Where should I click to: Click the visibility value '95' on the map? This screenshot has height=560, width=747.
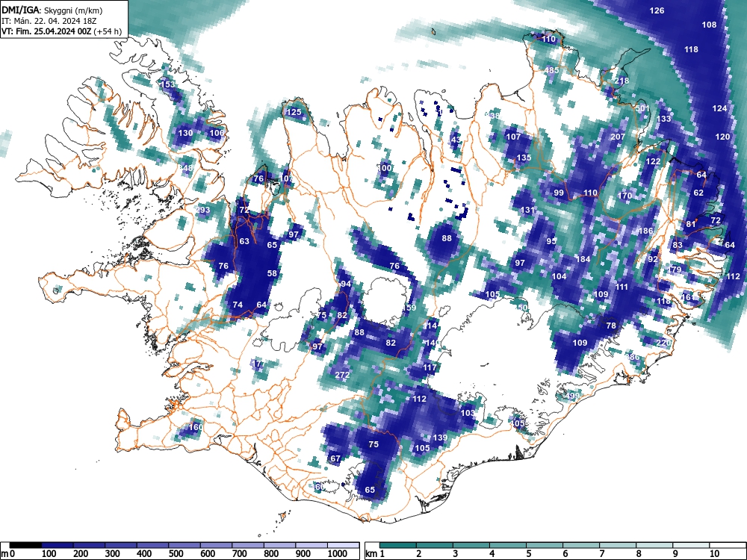[x=551, y=241]
